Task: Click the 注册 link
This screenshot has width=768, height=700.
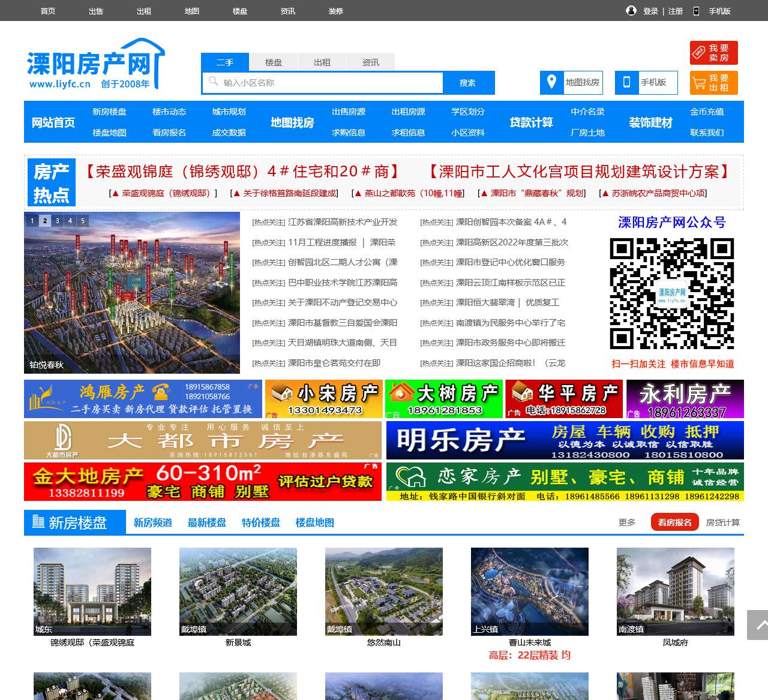Action: pyautogui.click(x=676, y=11)
